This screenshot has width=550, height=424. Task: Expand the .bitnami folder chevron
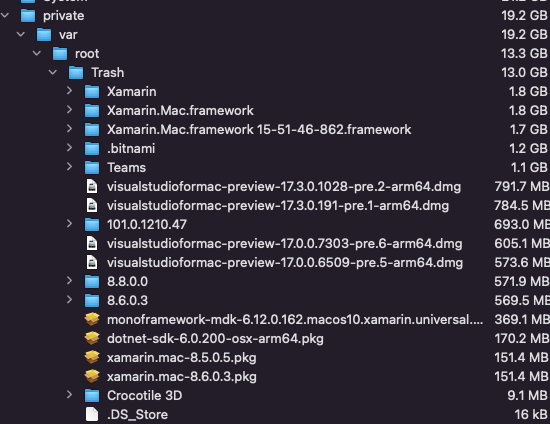[69, 148]
